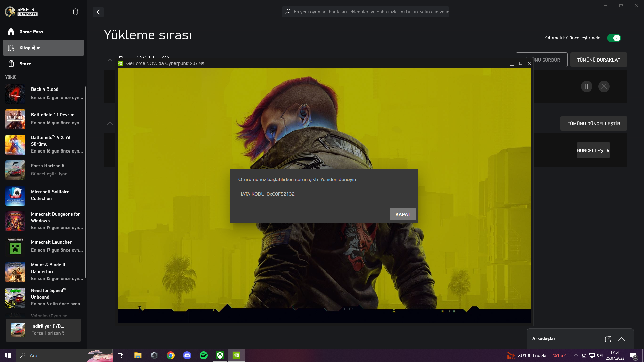The image size is (644, 362).
Task: Click the back arrow navigation icon
Action: coord(98,12)
